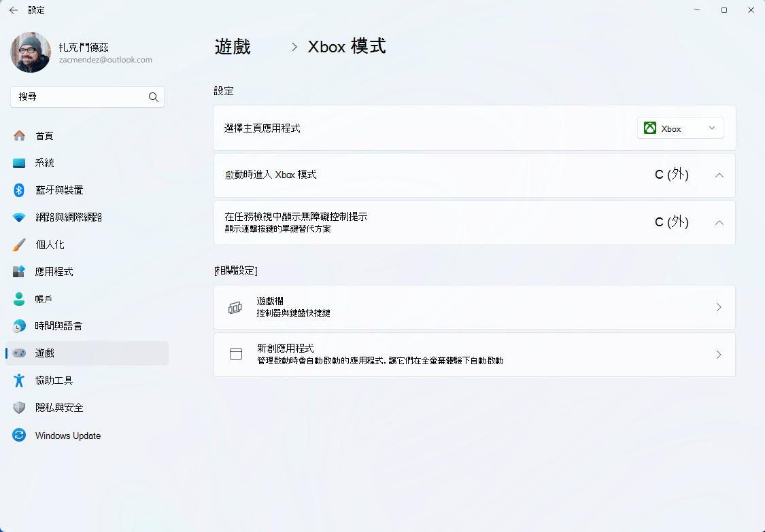
Task: Click the Xbox logo in home app dropdown
Action: coord(650,128)
